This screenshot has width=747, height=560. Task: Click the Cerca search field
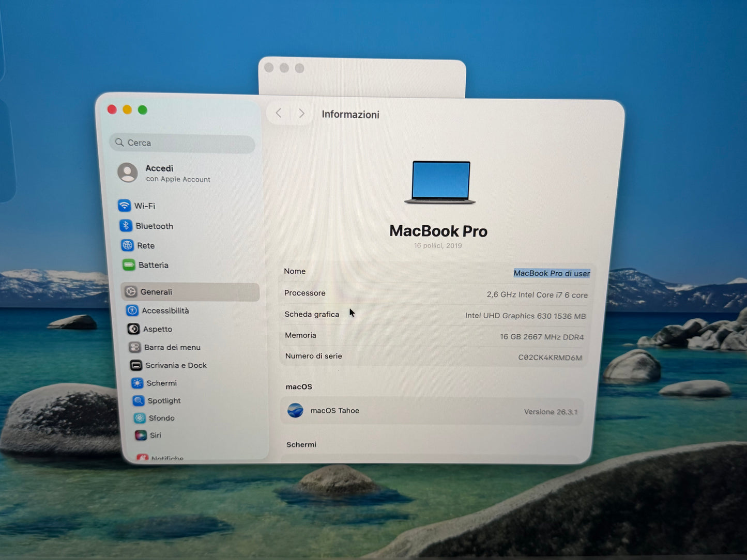(182, 143)
